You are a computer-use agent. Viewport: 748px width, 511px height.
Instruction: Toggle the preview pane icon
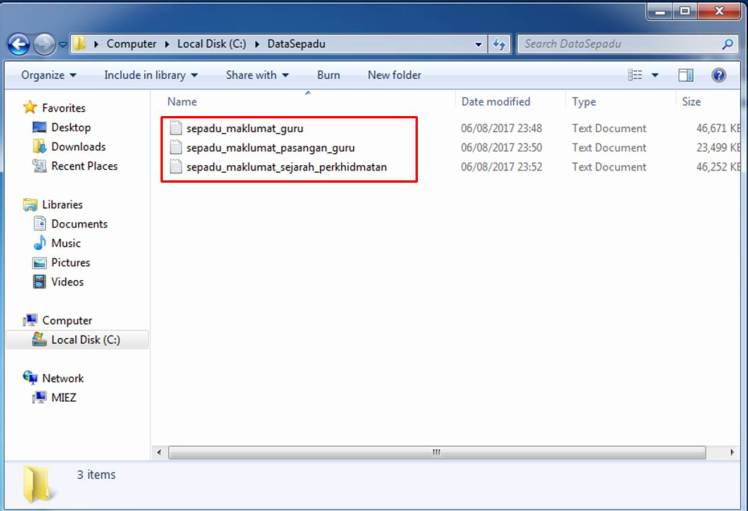pyautogui.click(x=686, y=75)
